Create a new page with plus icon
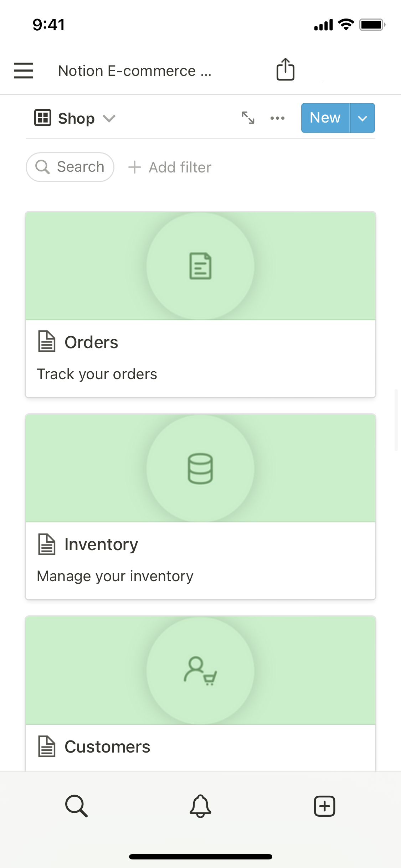 [x=324, y=806]
